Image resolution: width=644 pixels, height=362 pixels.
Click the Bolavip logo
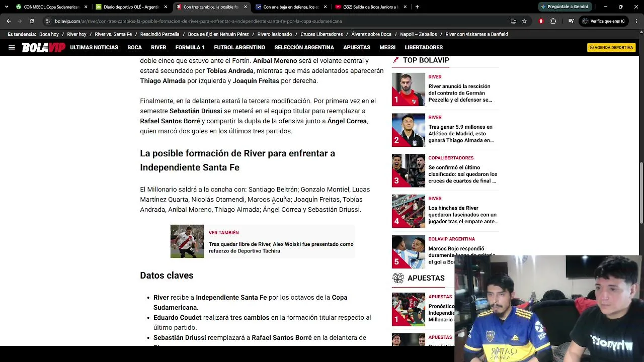[43, 47]
